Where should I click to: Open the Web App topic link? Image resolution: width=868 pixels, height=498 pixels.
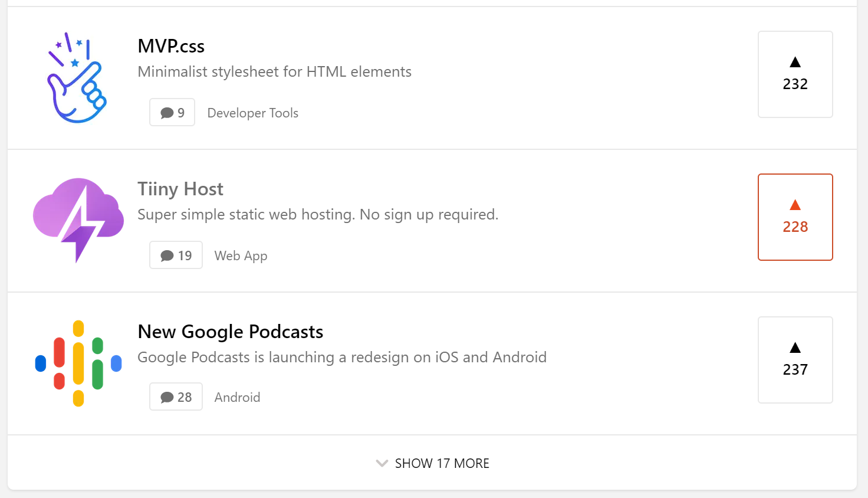(x=241, y=255)
